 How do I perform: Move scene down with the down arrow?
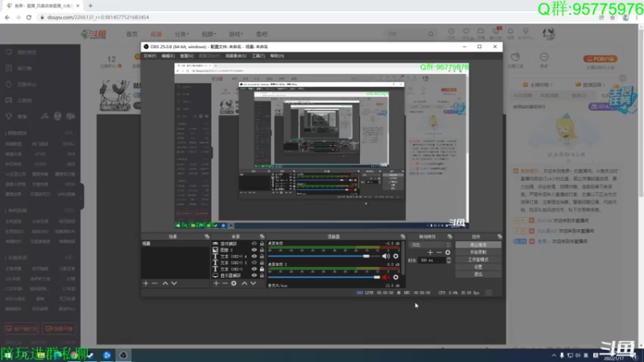(x=174, y=283)
